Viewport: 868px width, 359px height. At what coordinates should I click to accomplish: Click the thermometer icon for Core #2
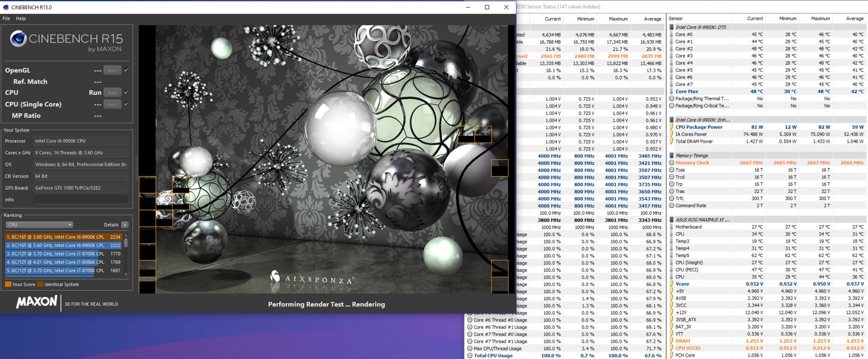(x=672, y=49)
